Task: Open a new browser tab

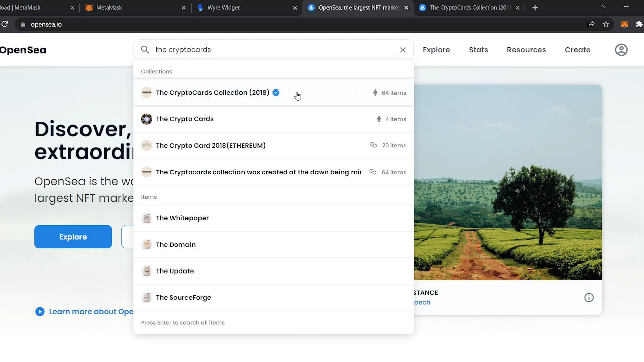Action: click(535, 8)
